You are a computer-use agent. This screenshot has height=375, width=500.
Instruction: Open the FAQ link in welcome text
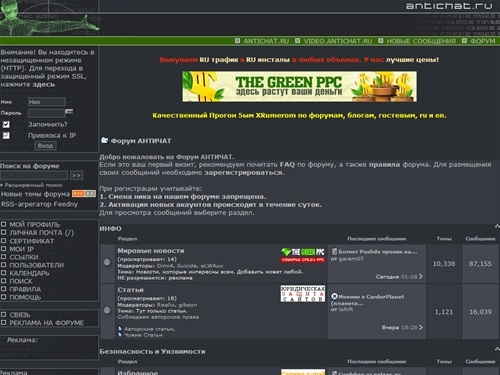(x=287, y=165)
